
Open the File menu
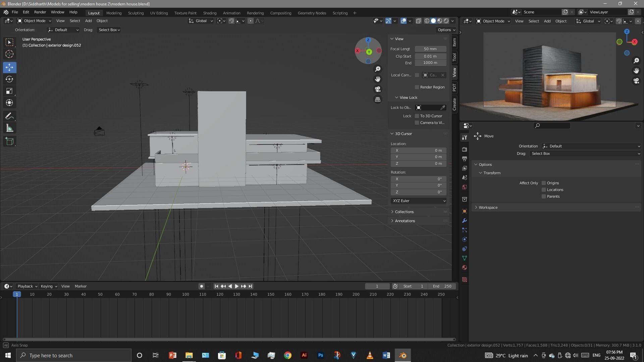click(15, 12)
